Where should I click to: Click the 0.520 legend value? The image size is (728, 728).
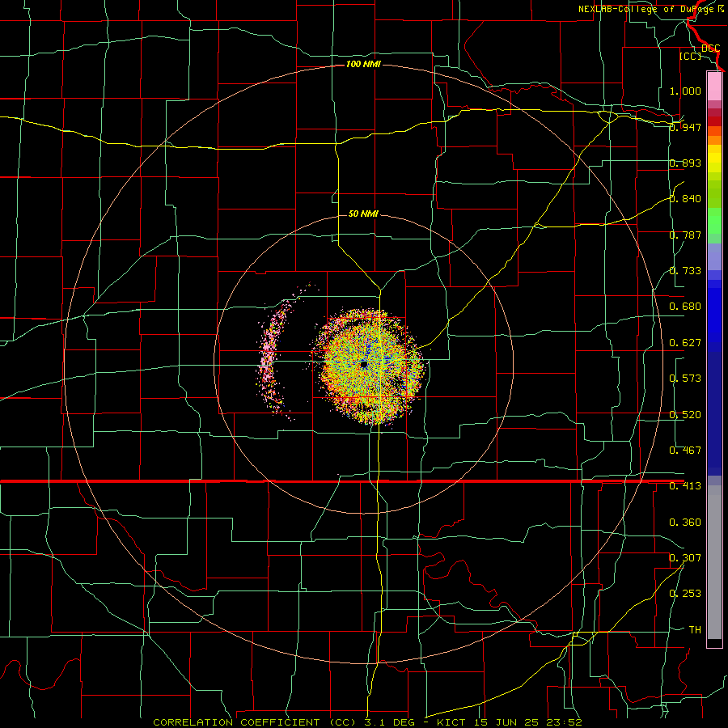click(x=685, y=415)
